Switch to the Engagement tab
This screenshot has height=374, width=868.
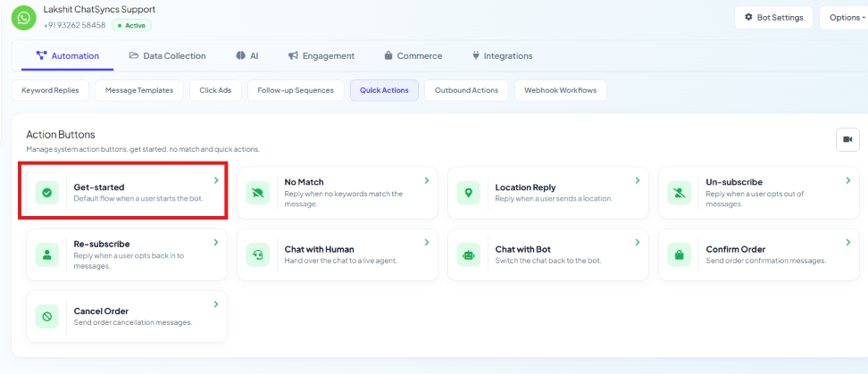[321, 56]
